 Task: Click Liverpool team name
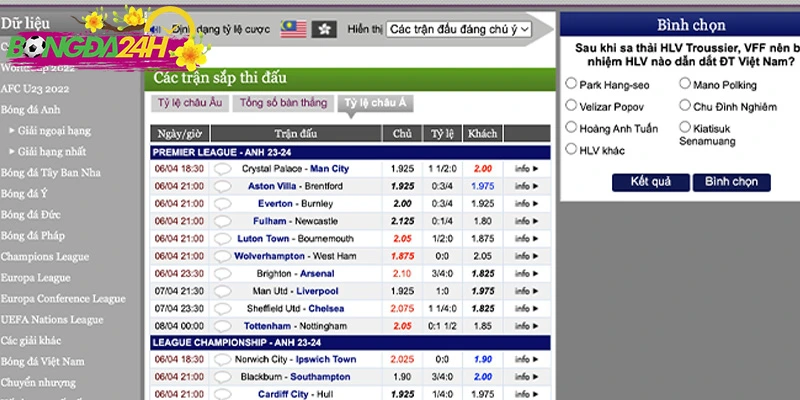click(317, 291)
